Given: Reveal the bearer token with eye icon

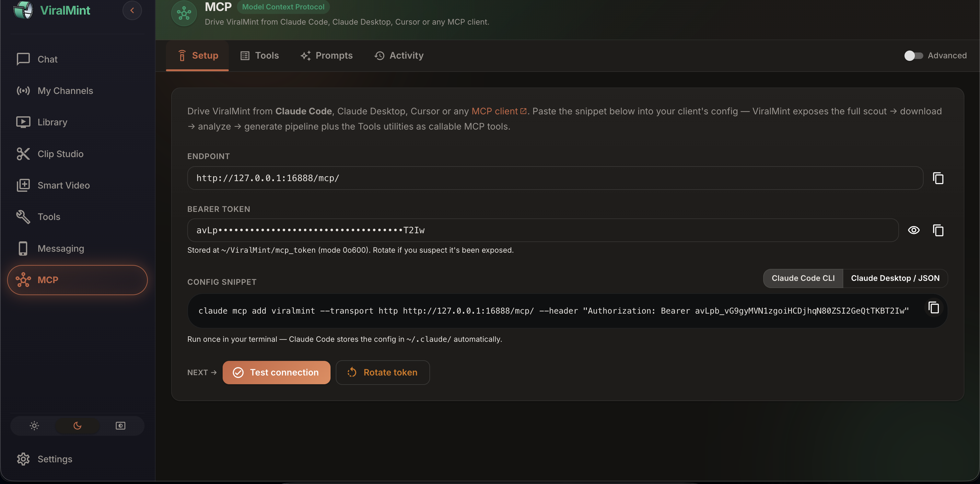Looking at the screenshot, I should point(914,230).
